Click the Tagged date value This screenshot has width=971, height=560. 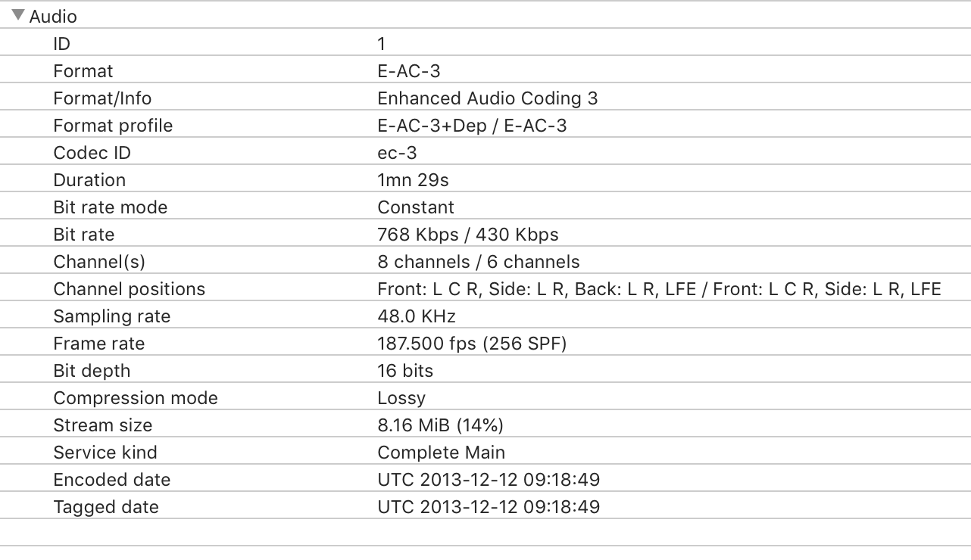pyautogui.click(x=489, y=507)
